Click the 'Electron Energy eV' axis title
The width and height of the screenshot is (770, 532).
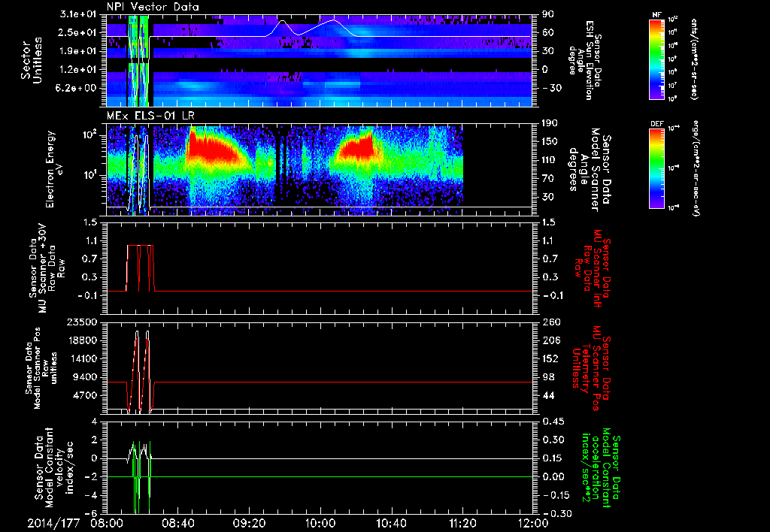pos(56,169)
